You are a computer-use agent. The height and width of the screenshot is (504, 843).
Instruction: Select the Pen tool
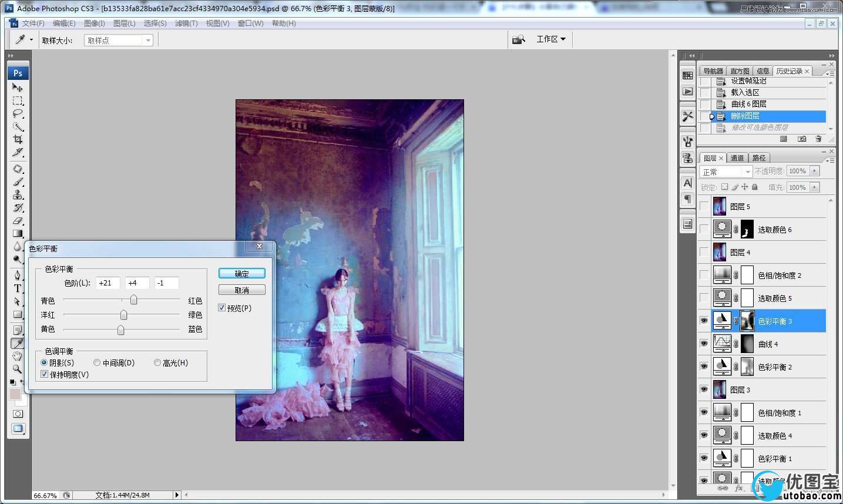click(x=18, y=275)
